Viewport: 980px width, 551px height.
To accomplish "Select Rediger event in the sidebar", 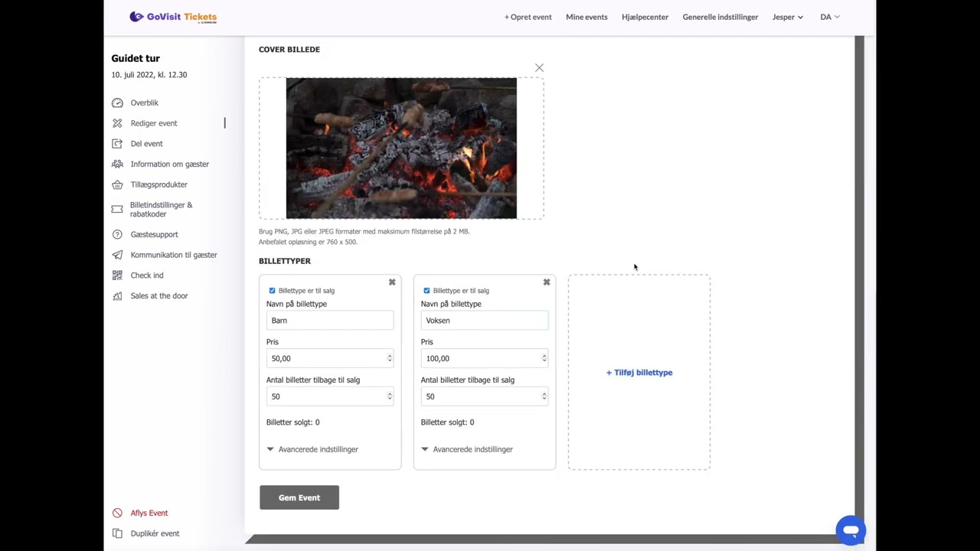I will [153, 123].
